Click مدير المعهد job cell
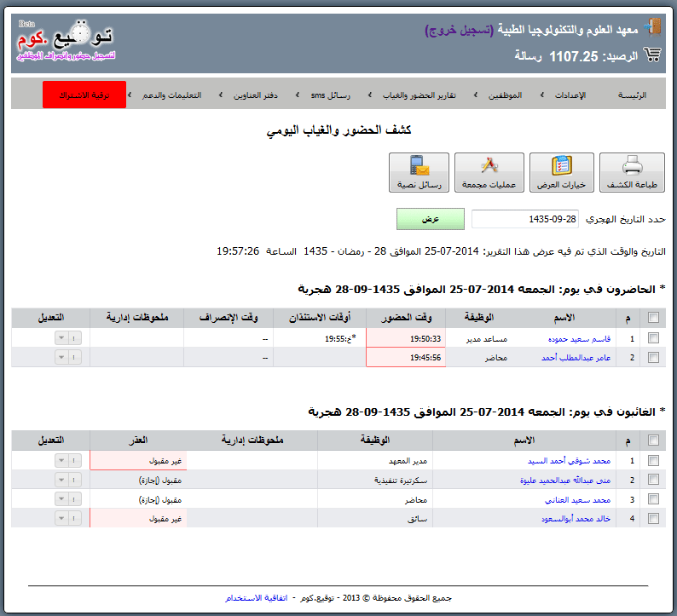 point(408,461)
